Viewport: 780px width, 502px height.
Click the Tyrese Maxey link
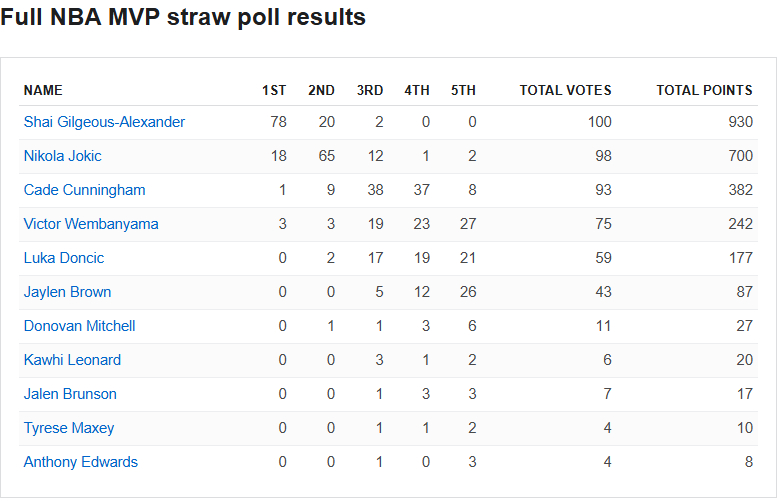point(69,428)
